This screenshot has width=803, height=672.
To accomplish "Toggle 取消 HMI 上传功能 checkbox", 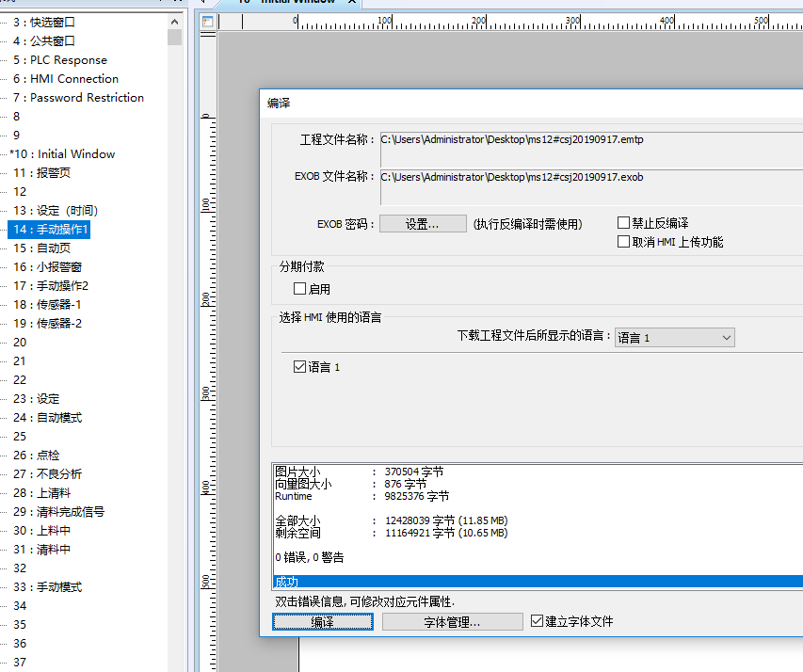I will point(623,242).
